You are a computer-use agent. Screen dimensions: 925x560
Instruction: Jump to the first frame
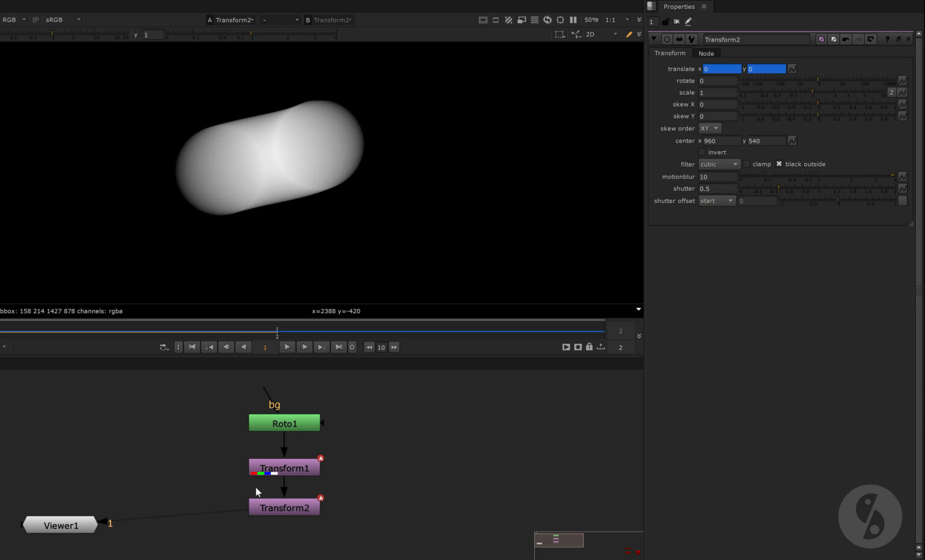pyautogui.click(x=192, y=347)
